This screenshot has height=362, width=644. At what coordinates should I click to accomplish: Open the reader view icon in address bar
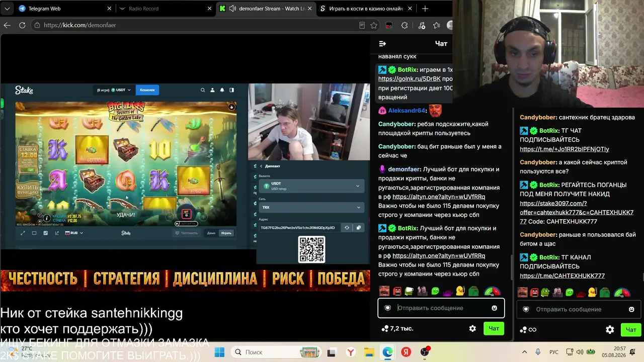tap(362, 25)
